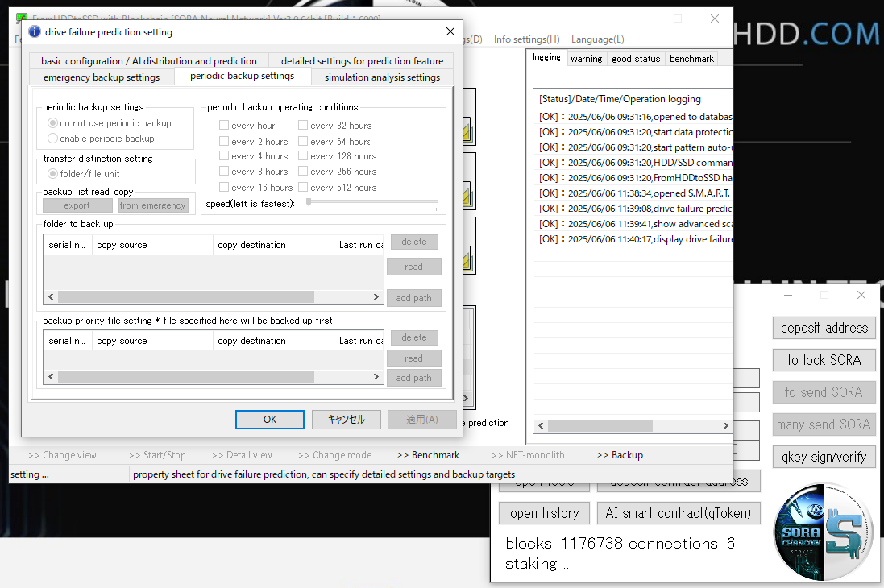Click '>> Detail view' in bottom toolbar
The image size is (884, 588).
[243, 455]
